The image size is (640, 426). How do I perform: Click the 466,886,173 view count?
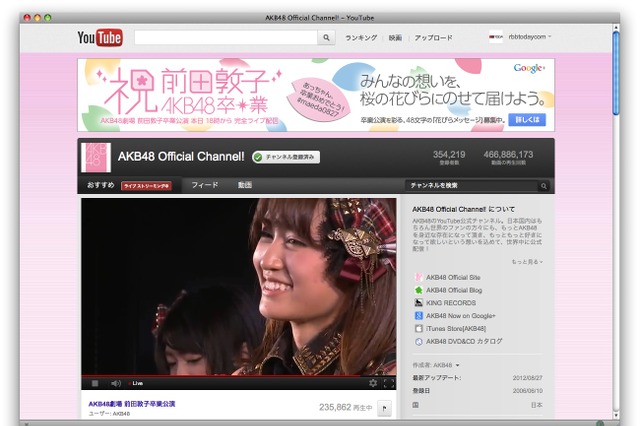click(508, 155)
